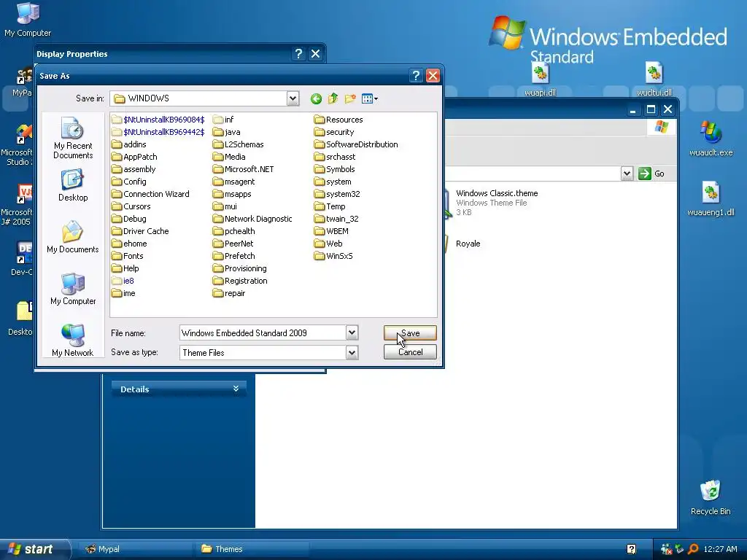Screen dimensions: 747x560
Task: Open the wuauclt.exe desktop icon
Action: (x=711, y=139)
